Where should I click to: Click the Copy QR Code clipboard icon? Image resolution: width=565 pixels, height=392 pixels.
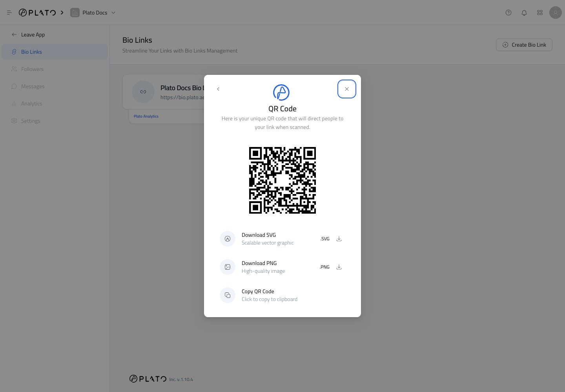[x=228, y=295]
